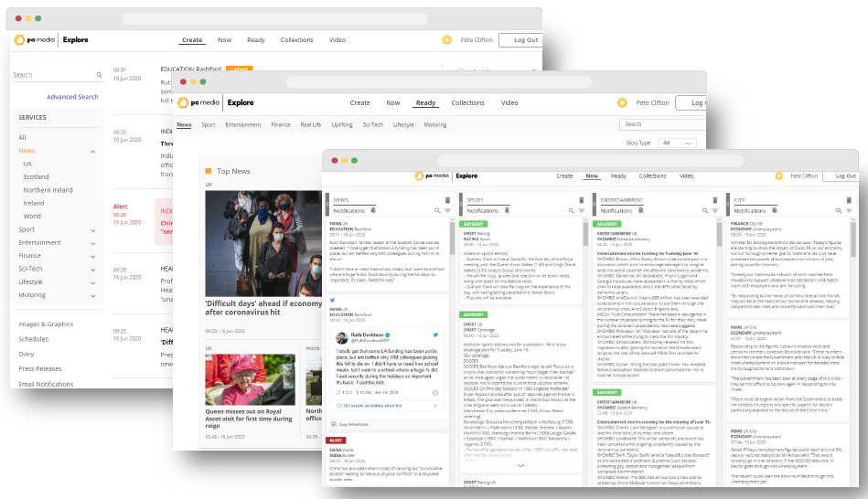Click the green ADVISORY badge atop the SPORT column
Screen dimensions: 868x499
(x=474, y=224)
